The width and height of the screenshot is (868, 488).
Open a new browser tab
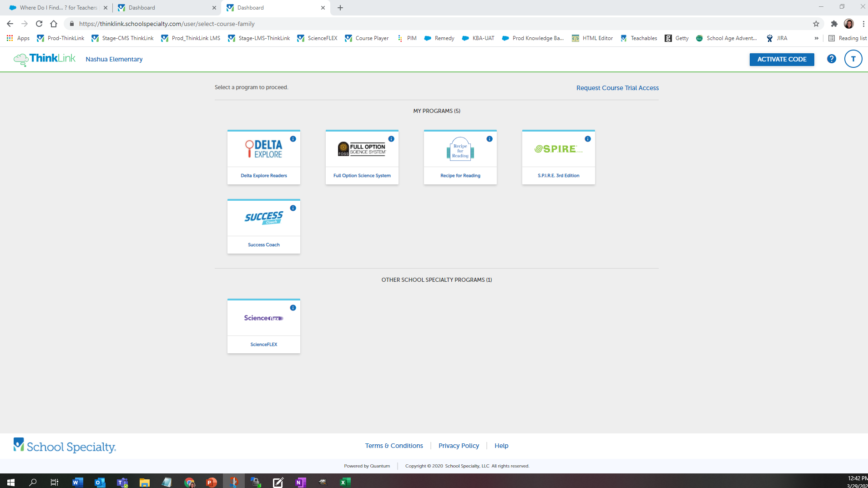340,8
